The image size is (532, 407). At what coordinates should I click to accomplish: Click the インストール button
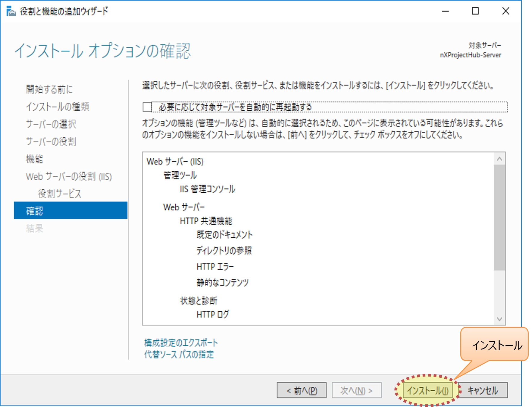[x=427, y=390]
